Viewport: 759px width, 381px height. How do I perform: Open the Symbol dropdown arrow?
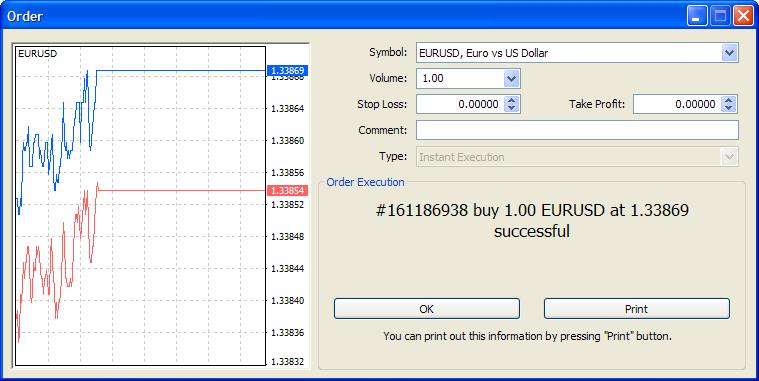tap(729, 52)
